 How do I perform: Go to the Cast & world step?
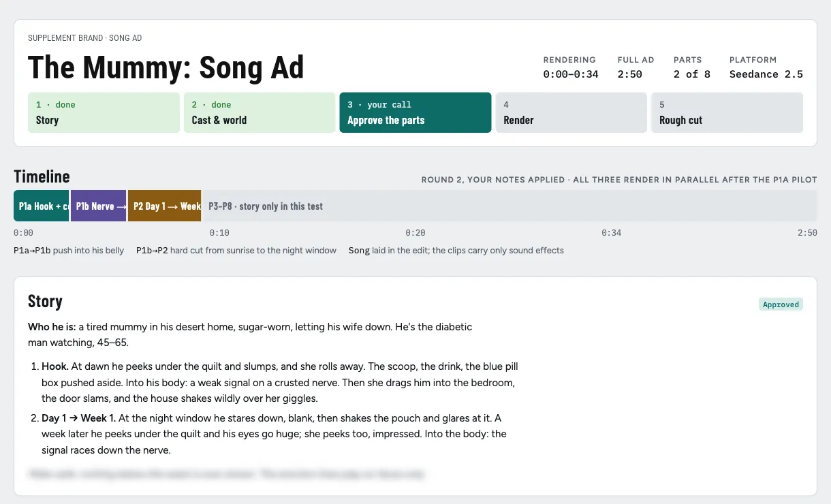click(x=260, y=112)
